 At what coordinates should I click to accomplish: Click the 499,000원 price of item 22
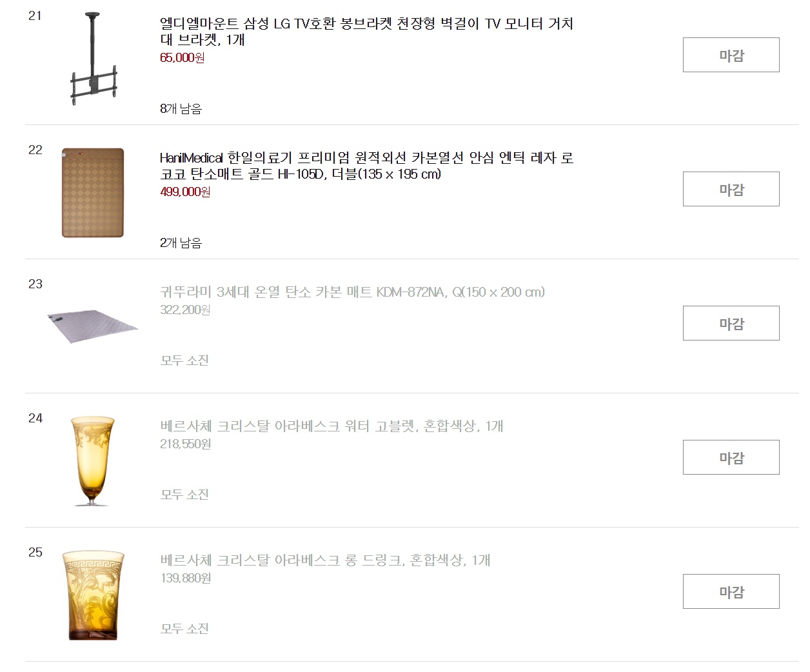coord(185,192)
